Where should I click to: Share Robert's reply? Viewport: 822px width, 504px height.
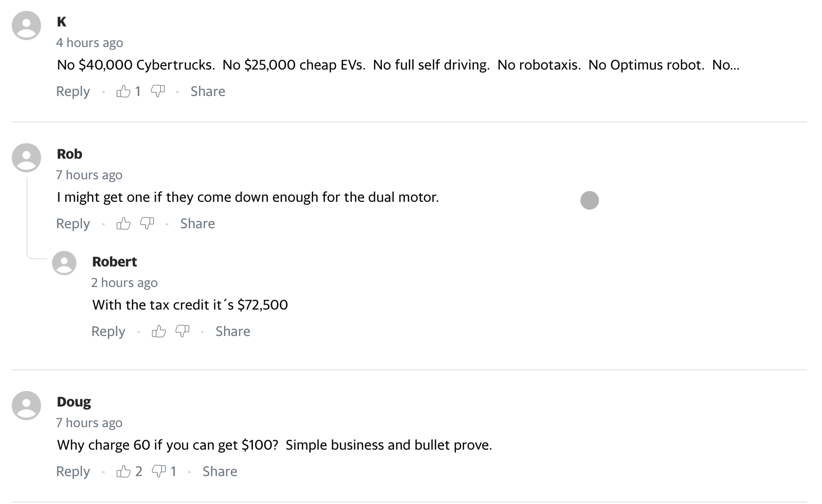(233, 332)
